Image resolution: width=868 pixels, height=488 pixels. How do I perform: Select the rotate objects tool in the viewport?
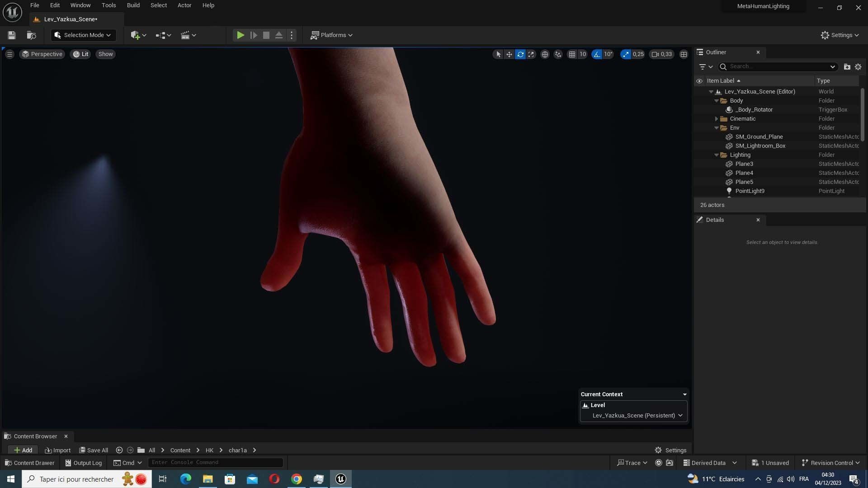pyautogui.click(x=520, y=54)
